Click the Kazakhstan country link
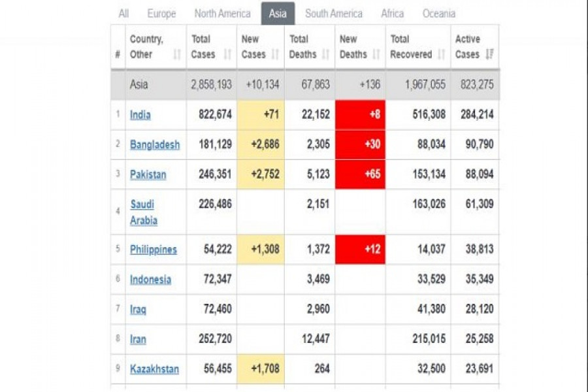This screenshot has height=392, width=588. click(x=154, y=369)
